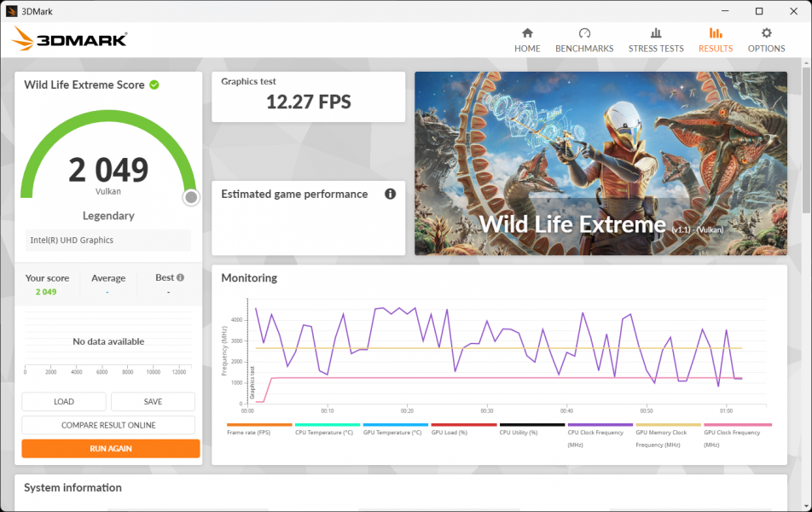Viewport: 812px width, 512px height.
Task: Click the info icon next to Best
Action: click(180, 277)
